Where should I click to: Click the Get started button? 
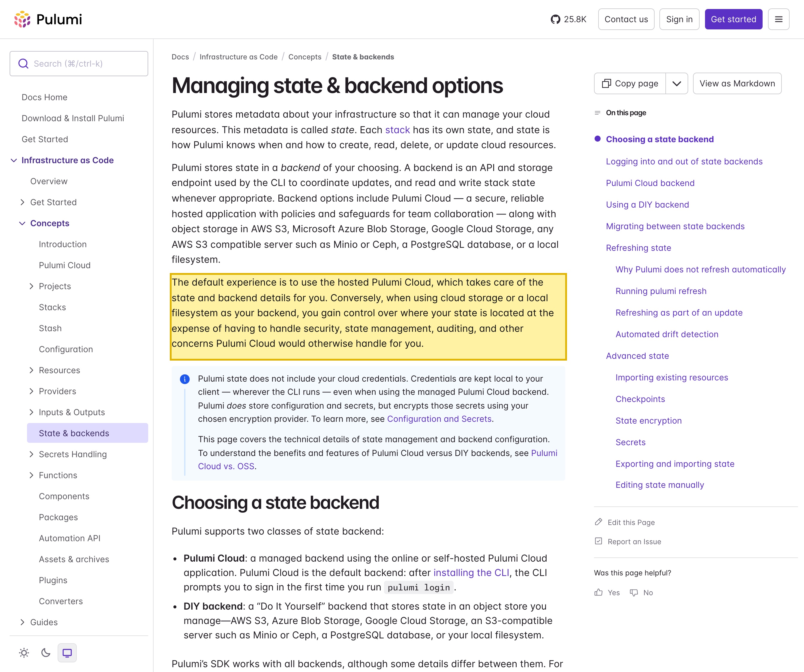click(x=733, y=19)
